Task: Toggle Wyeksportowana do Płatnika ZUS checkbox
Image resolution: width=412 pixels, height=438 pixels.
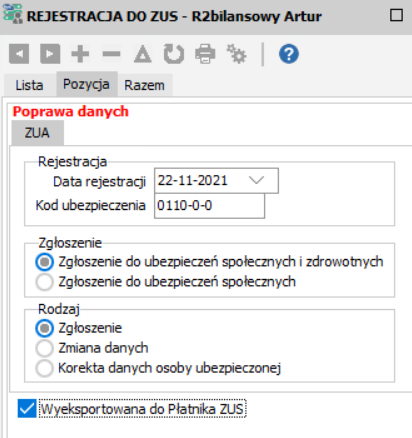Action: click(27, 409)
